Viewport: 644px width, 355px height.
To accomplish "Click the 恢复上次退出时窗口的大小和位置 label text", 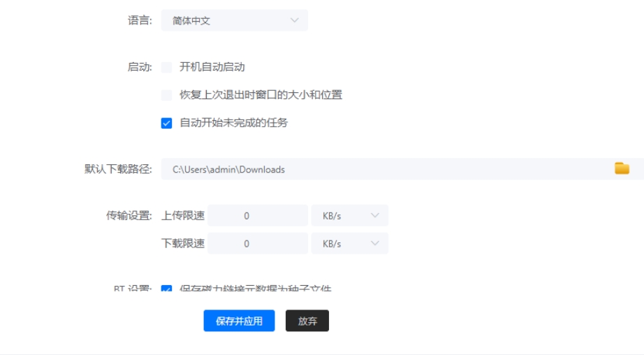I will (x=261, y=95).
